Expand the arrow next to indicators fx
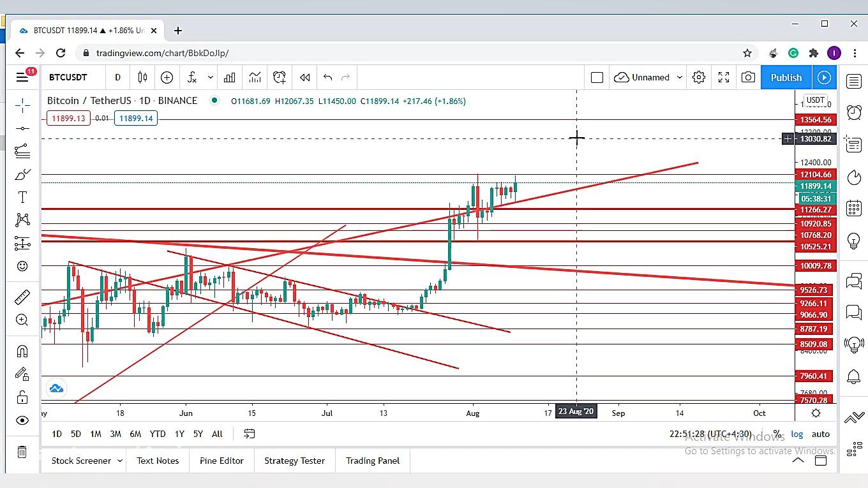This screenshot has height=488, width=868. tap(210, 77)
